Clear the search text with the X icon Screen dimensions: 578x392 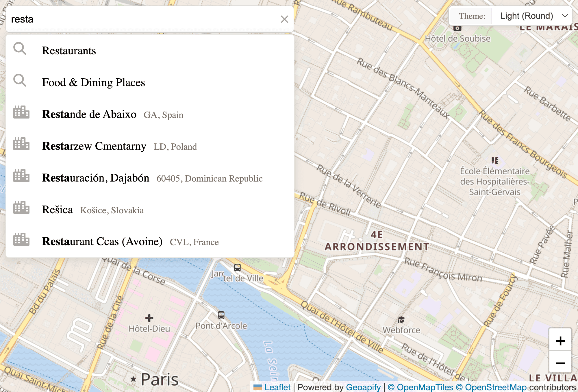tap(284, 19)
